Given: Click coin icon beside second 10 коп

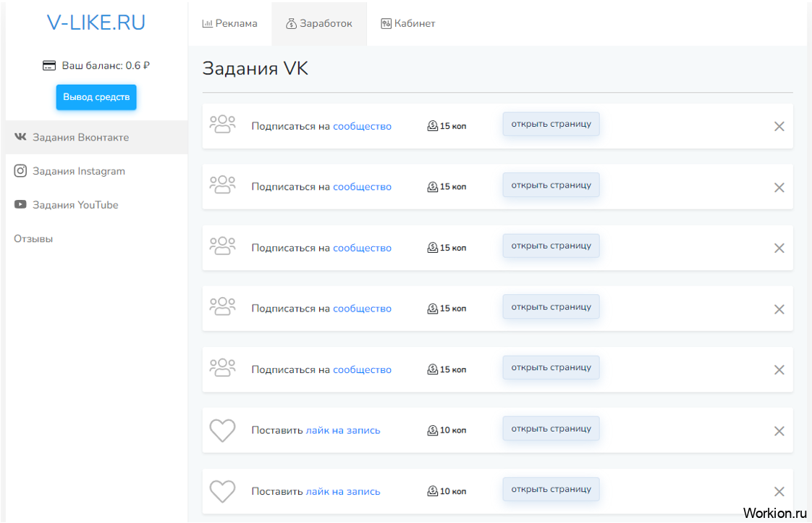Looking at the screenshot, I should tap(432, 491).
